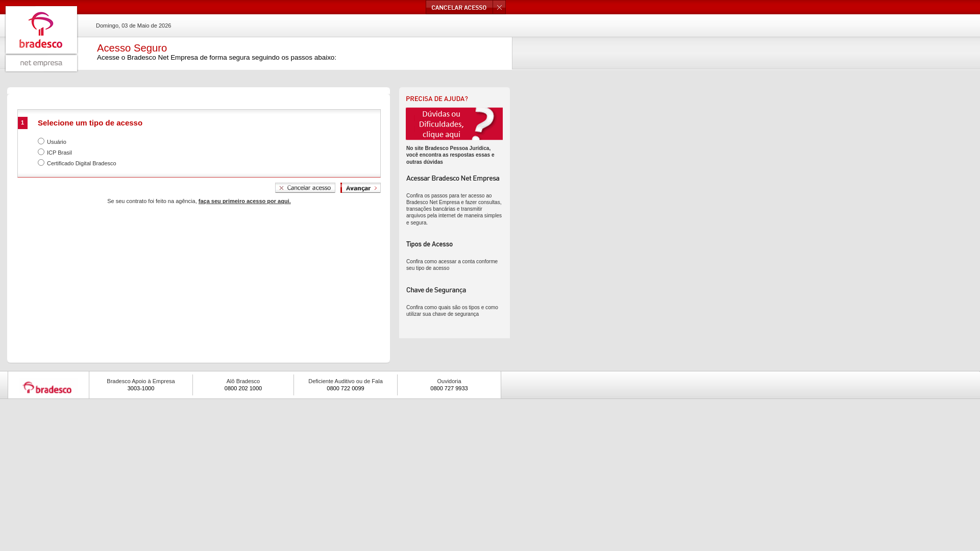Select the Certificado Digital Bradesco option

(41, 163)
